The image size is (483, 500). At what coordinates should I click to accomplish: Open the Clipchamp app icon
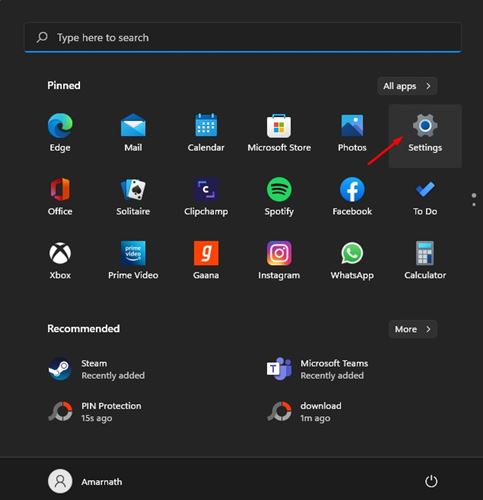(206, 197)
